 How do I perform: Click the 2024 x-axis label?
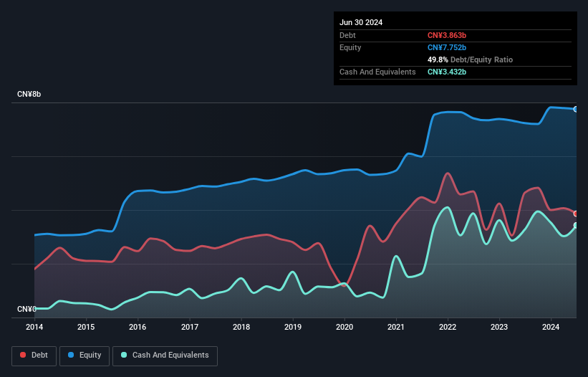551,327
